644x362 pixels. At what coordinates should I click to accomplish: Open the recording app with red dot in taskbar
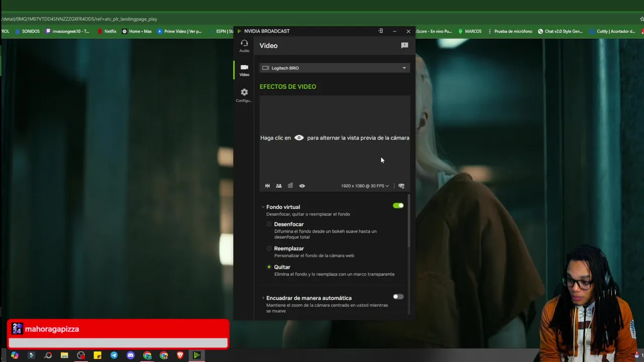[x=81, y=355]
